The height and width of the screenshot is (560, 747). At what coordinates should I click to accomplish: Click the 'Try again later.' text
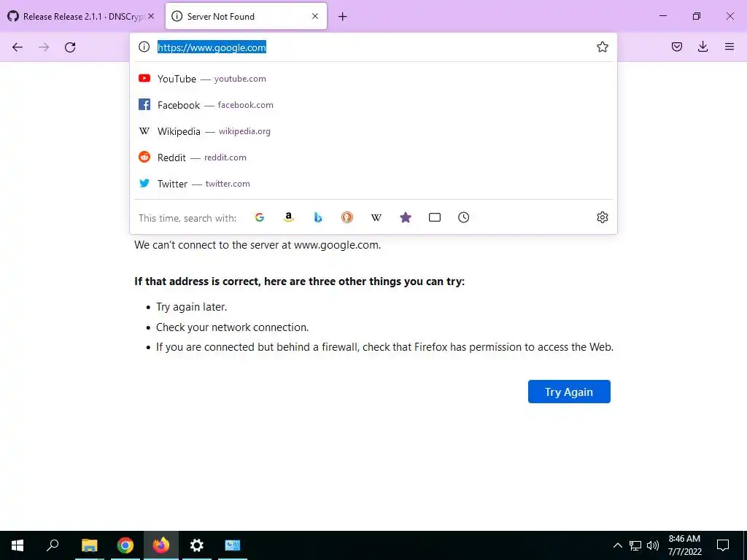coord(192,307)
